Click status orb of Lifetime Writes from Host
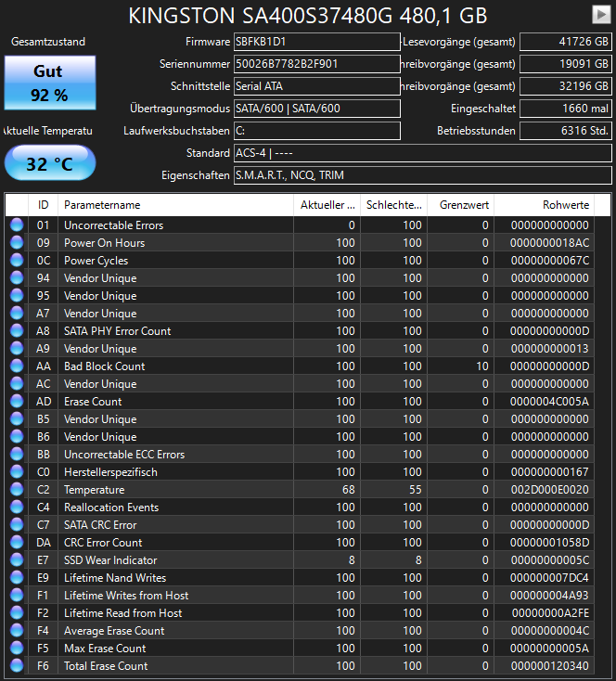Image resolution: width=616 pixels, height=681 pixels. click(17, 595)
